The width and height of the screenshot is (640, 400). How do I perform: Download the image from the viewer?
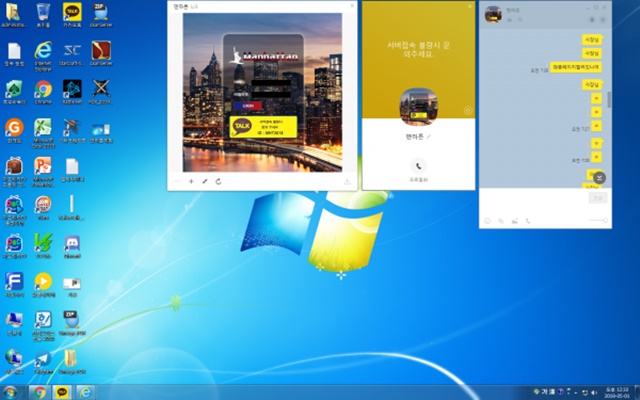click(347, 182)
